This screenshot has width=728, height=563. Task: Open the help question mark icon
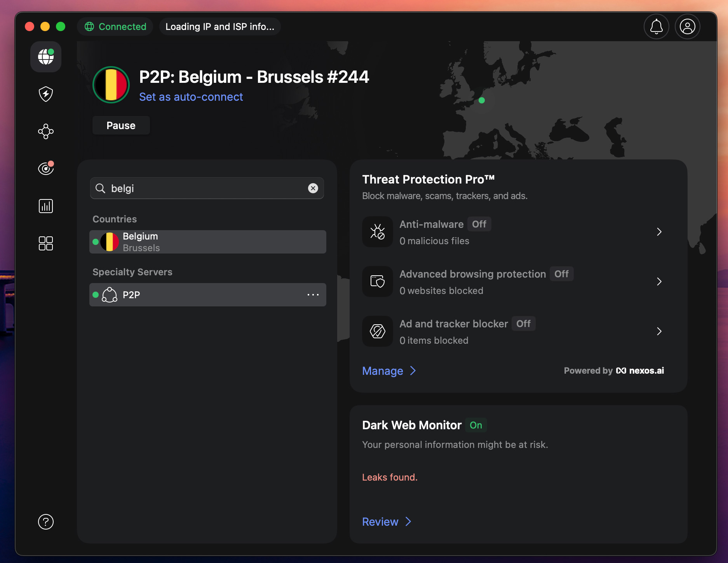pyautogui.click(x=45, y=522)
